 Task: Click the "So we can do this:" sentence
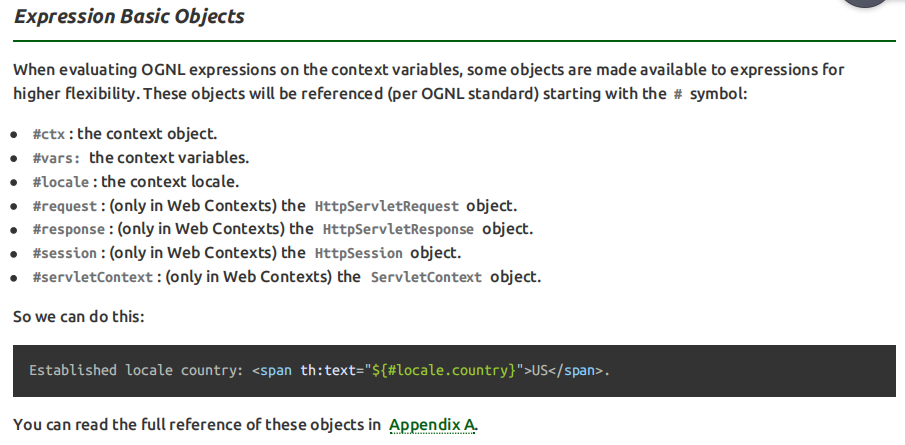coord(78,317)
